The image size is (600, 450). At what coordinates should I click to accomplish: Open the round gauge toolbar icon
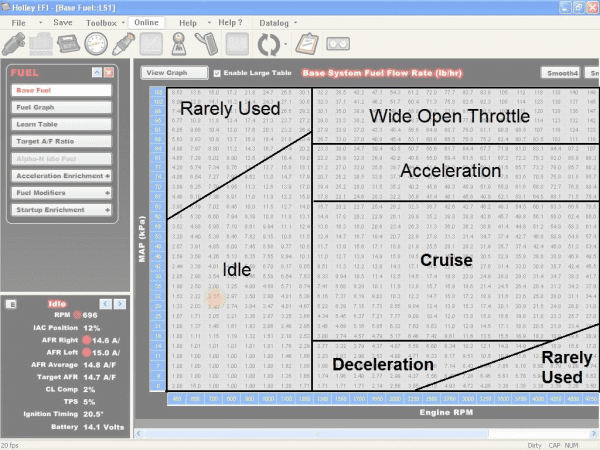coord(96,44)
